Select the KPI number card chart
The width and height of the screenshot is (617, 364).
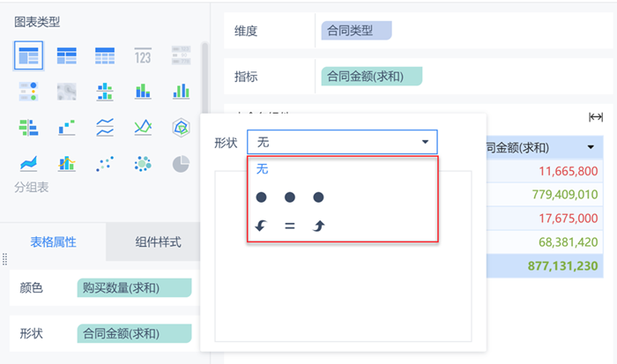tap(144, 56)
